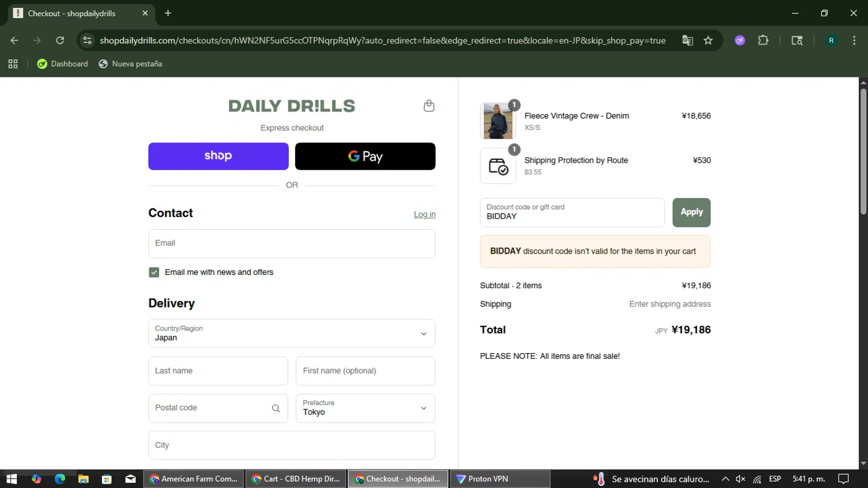Click the scrollbar down arrow
The image size is (868, 488).
(x=863, y=464)
